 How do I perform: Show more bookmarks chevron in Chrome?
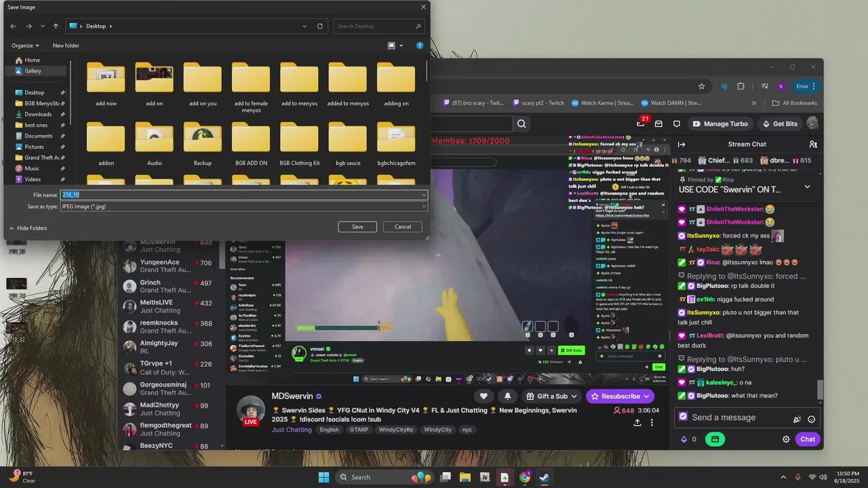[754, 103]
